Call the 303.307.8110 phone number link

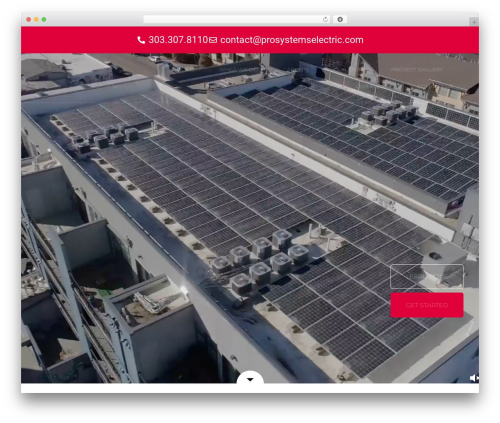tap(178, 40)
